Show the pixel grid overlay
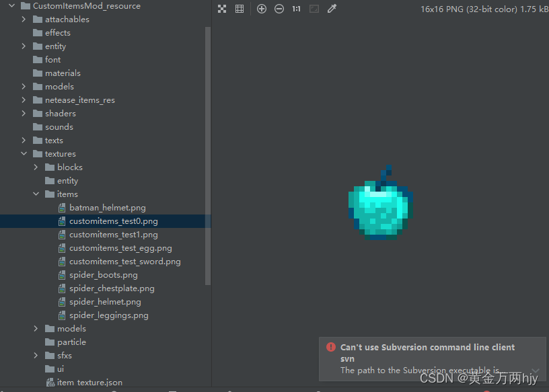The height and width of the screenshot is (392, 549). (x=240, y=9)
